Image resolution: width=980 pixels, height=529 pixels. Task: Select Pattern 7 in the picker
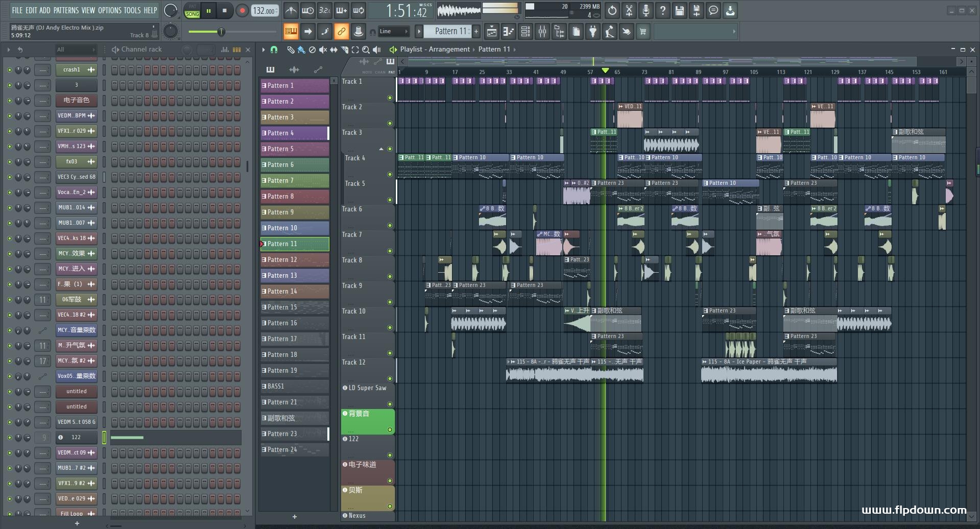(295, 180)
